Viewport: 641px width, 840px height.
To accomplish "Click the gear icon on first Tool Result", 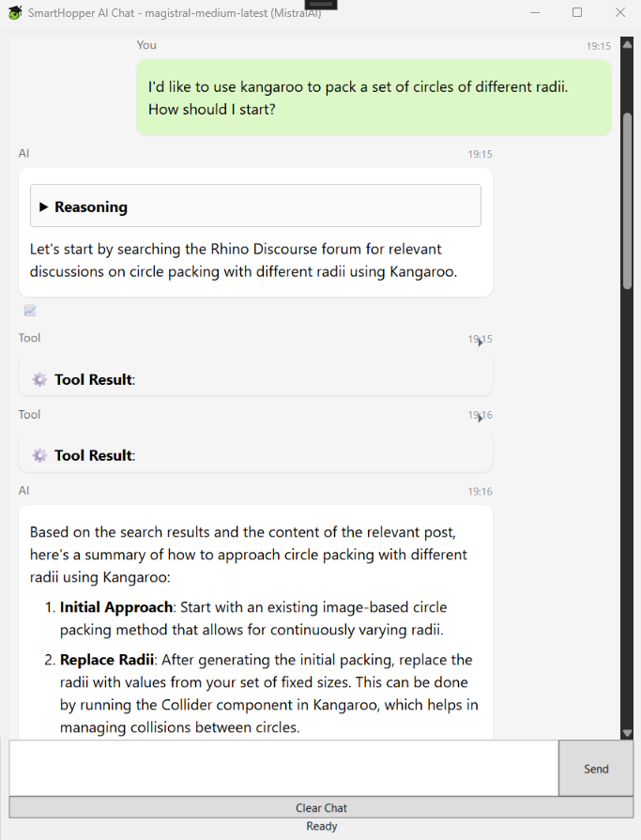I will click(39, 379).
